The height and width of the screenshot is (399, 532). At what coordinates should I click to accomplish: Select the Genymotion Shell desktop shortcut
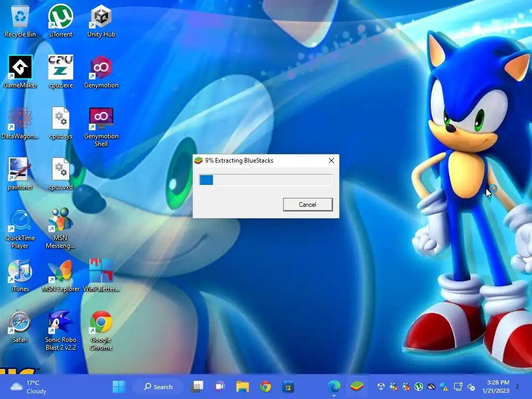(101, 127)
